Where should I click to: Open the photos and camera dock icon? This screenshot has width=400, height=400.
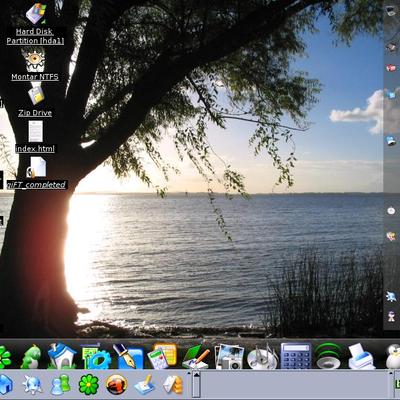click(229, 357)
